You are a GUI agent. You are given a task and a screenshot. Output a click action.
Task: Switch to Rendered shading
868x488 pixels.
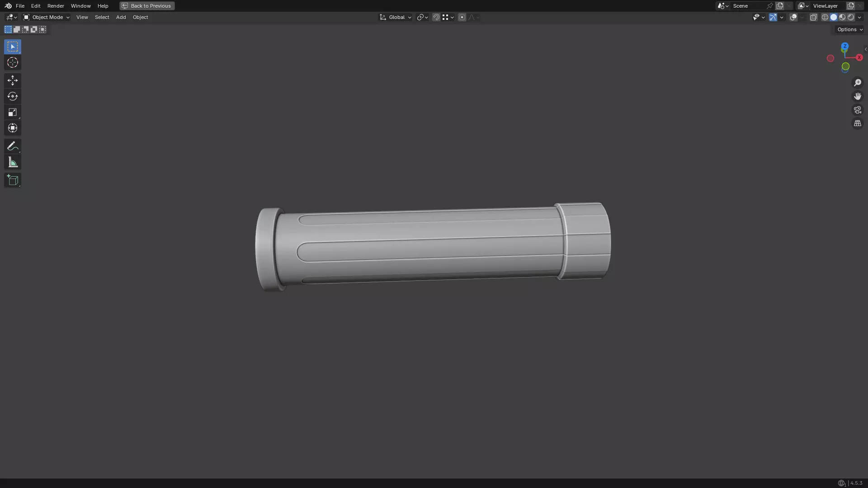tap(851, 17)
